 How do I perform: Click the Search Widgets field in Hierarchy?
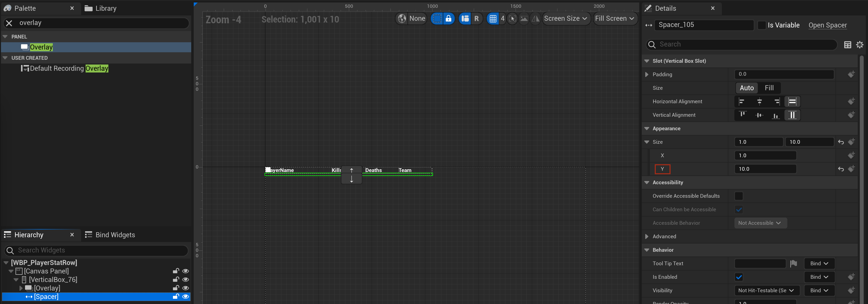coord(96,250)
